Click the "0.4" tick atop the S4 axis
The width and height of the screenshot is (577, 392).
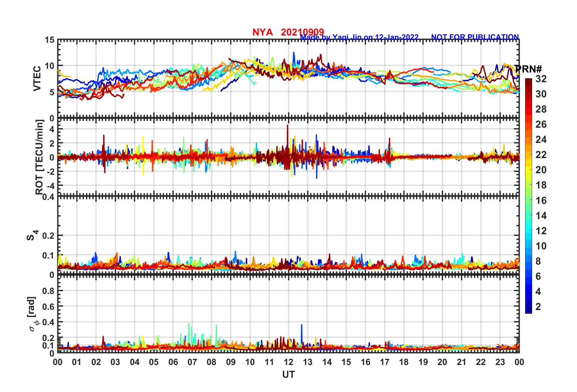(x=49, y=197)
